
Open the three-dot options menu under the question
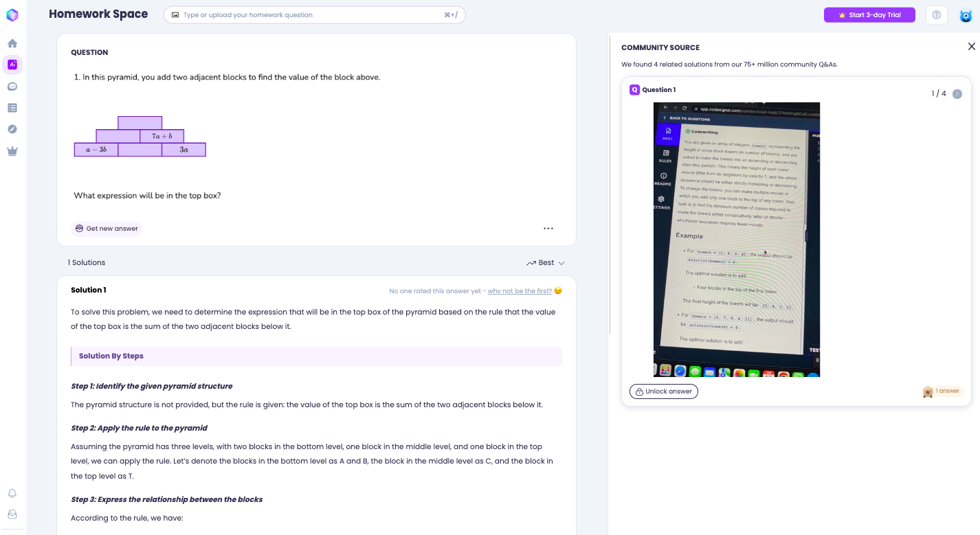(x=548, y=228)
